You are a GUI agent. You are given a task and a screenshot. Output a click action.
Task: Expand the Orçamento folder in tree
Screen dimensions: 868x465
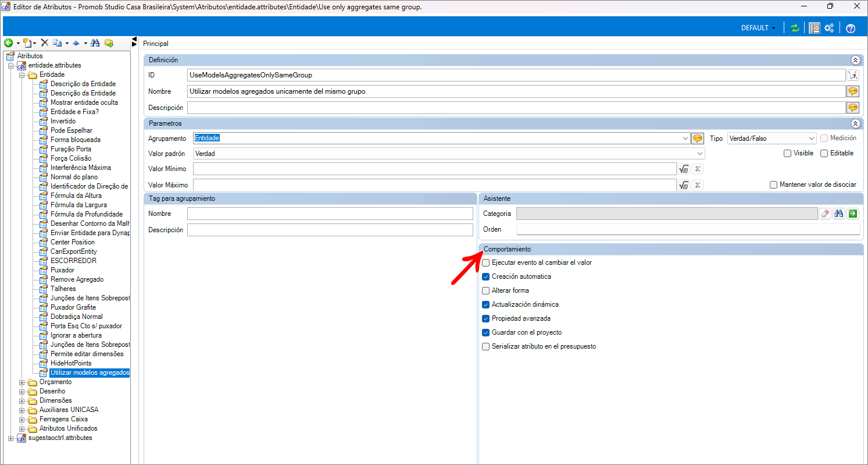[x=22, y=382]
